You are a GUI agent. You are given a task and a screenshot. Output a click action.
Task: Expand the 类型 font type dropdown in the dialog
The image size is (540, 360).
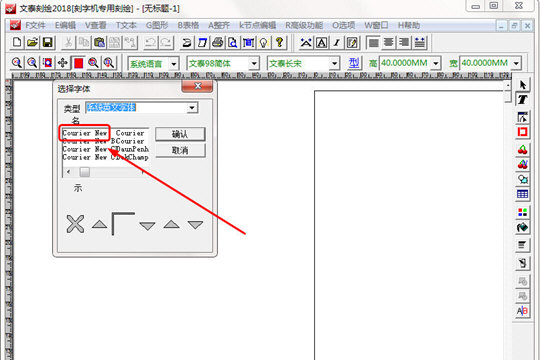191,108
